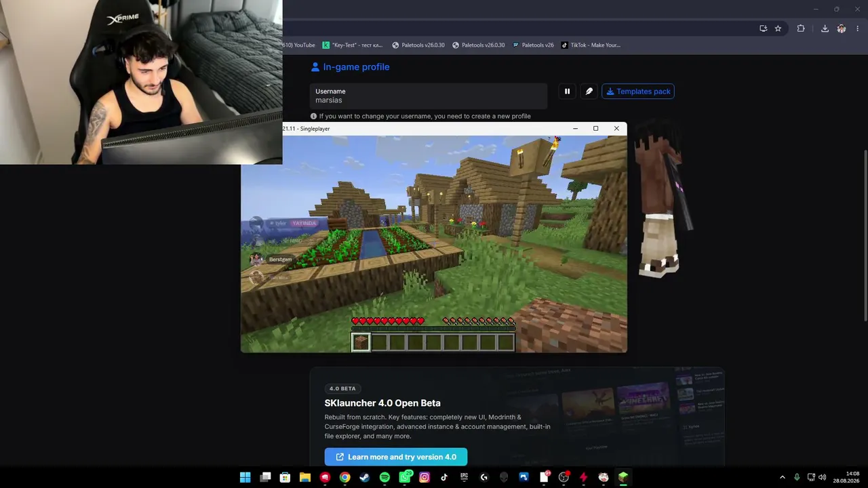Click the Username field showing marsias

(x=429, y=96)
